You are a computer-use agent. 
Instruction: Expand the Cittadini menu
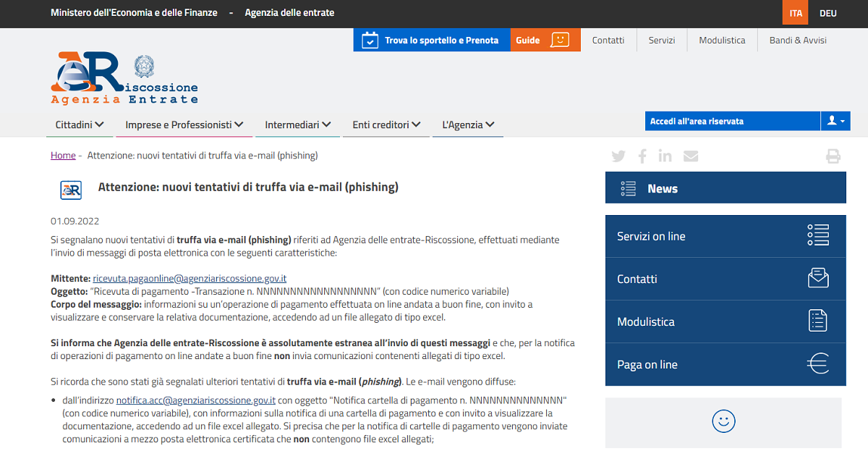click(80, 125)
